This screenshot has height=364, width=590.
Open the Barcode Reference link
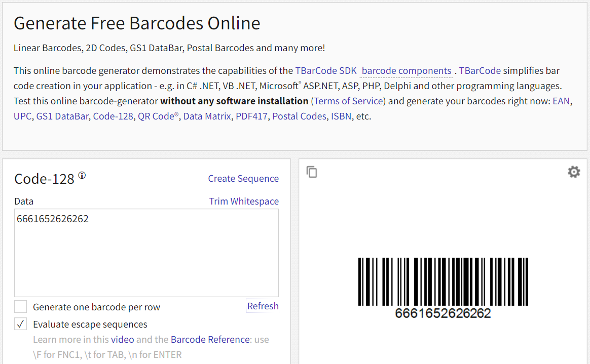210,340
